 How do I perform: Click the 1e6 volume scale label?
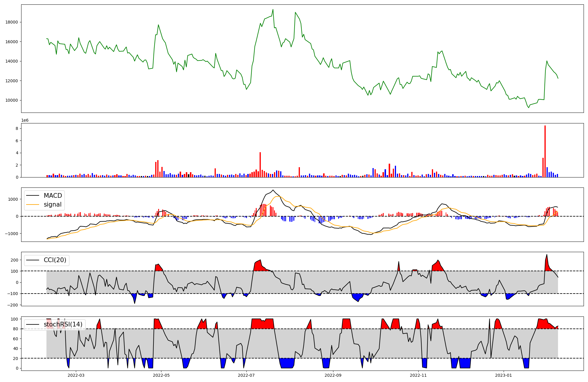[25, 120]
